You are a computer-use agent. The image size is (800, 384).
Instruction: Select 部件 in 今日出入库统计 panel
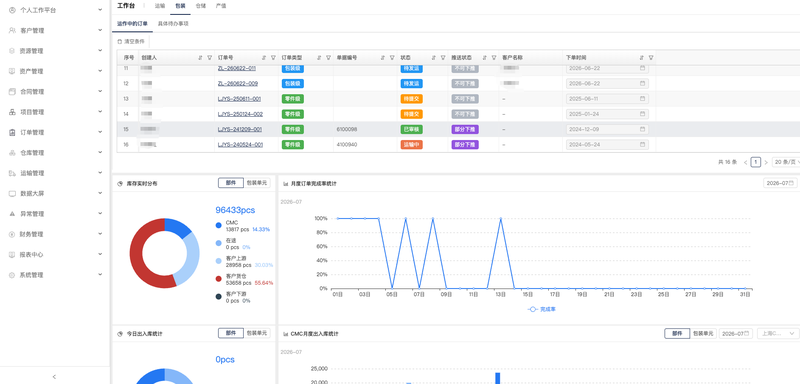point(231,333)
